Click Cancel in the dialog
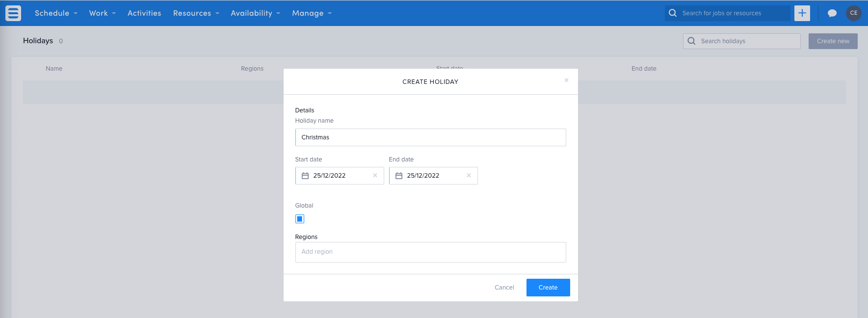This screenshot has width=868, height=318. point(504,288)
